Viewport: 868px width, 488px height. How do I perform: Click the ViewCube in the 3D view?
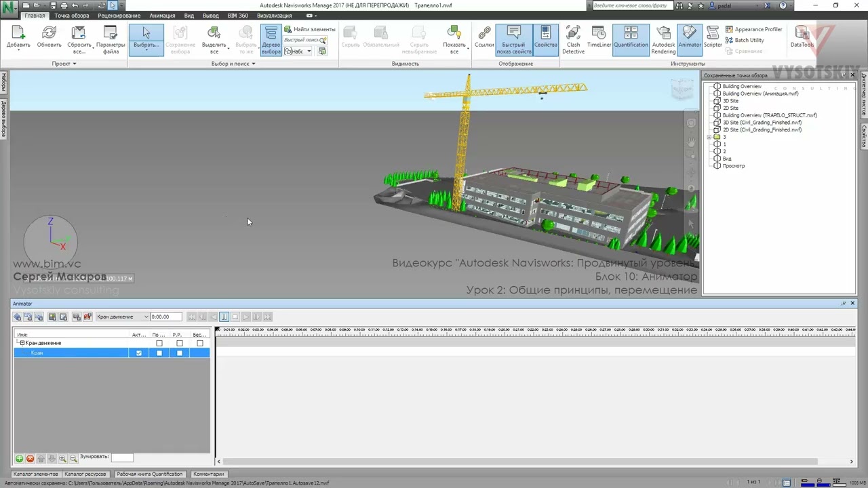point(682,89)
